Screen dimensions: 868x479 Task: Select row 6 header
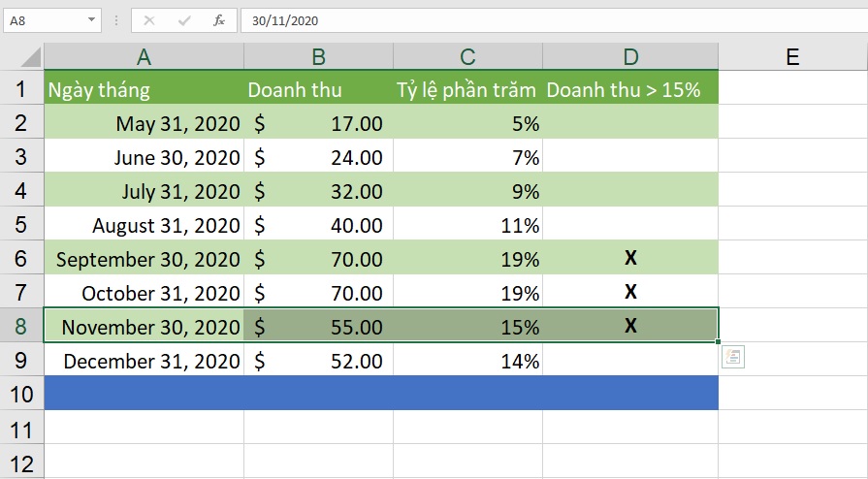[21, 258]
